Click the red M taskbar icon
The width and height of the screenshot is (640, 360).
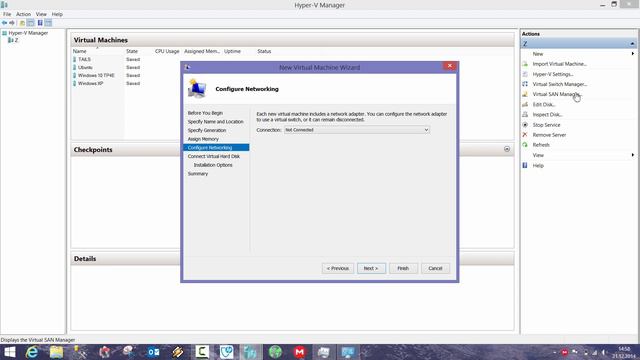click(300, 352)
